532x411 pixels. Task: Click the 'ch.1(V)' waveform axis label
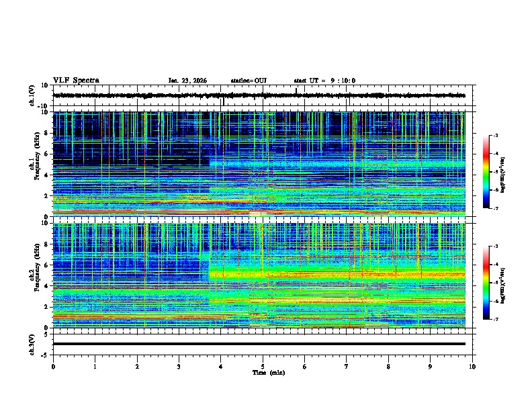[33, 95]
